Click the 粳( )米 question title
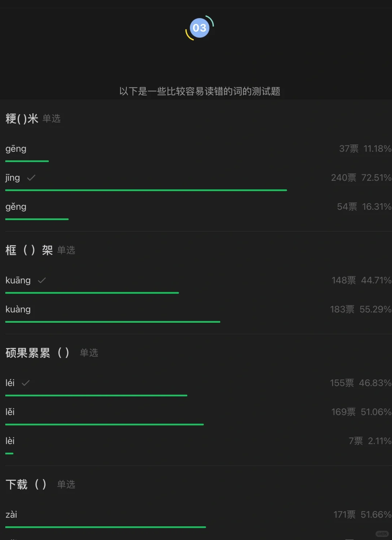Viewport: 392px width, 540px height. (22, 119)
